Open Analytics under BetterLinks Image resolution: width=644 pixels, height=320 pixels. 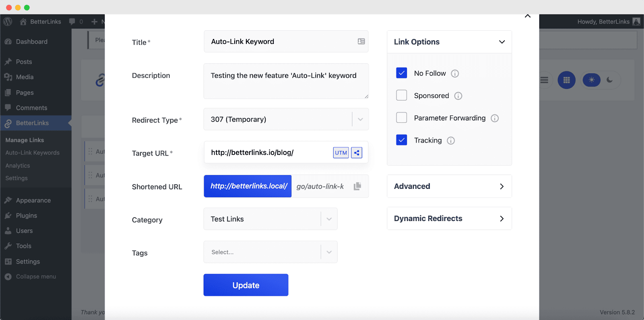18,166
